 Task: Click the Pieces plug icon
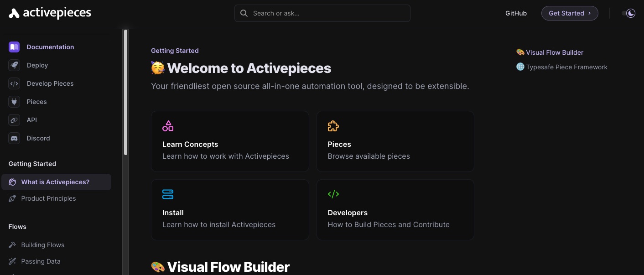(x=14, y=102)
